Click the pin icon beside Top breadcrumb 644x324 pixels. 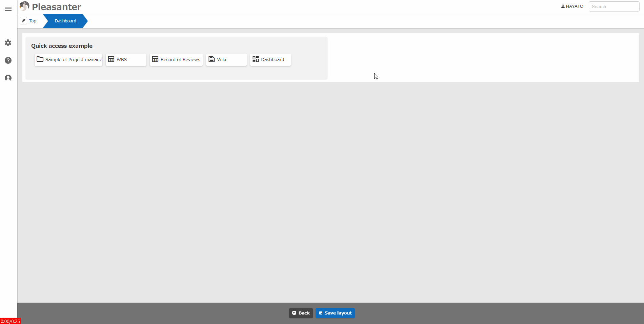coord(23,21)
